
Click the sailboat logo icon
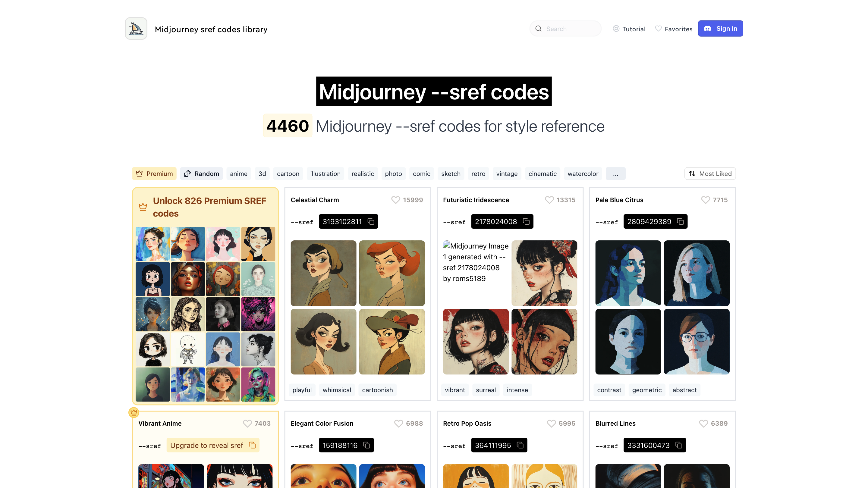click(136, 29)
